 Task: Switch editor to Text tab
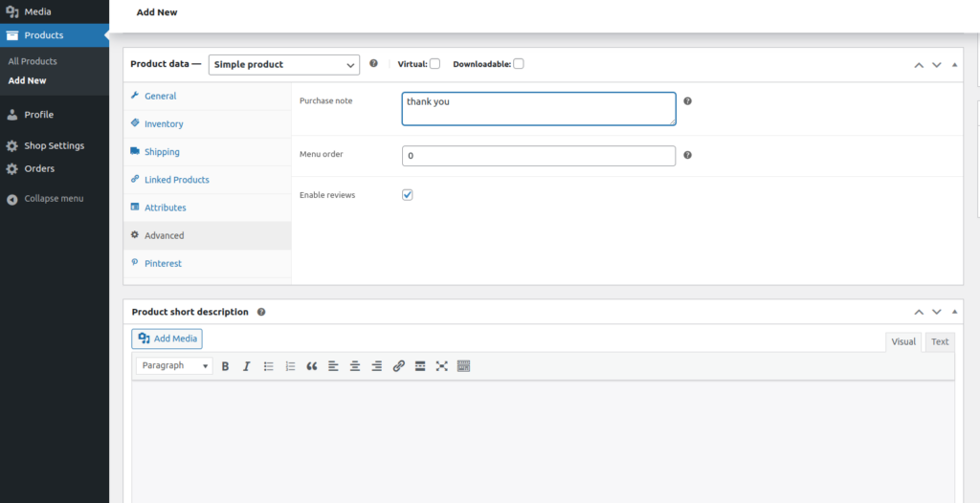[940, 342]
